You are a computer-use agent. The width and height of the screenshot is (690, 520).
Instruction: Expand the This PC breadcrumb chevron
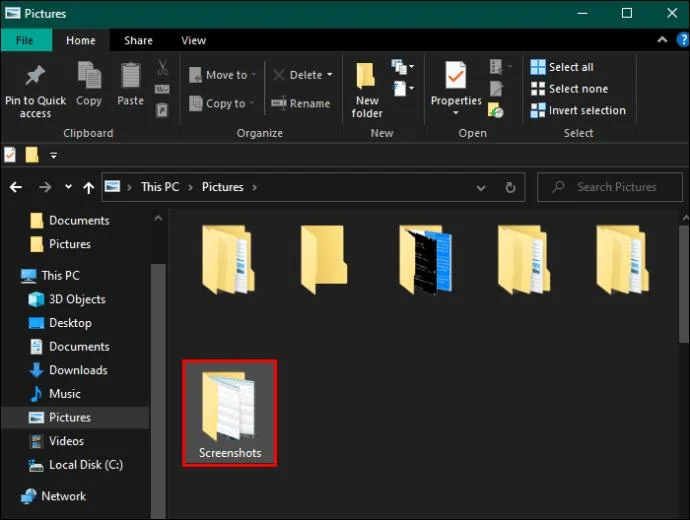(x=191, y=187)
